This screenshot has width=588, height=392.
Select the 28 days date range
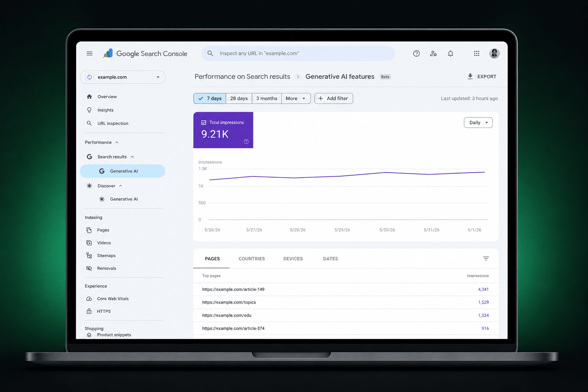click(x=239, y=98)
